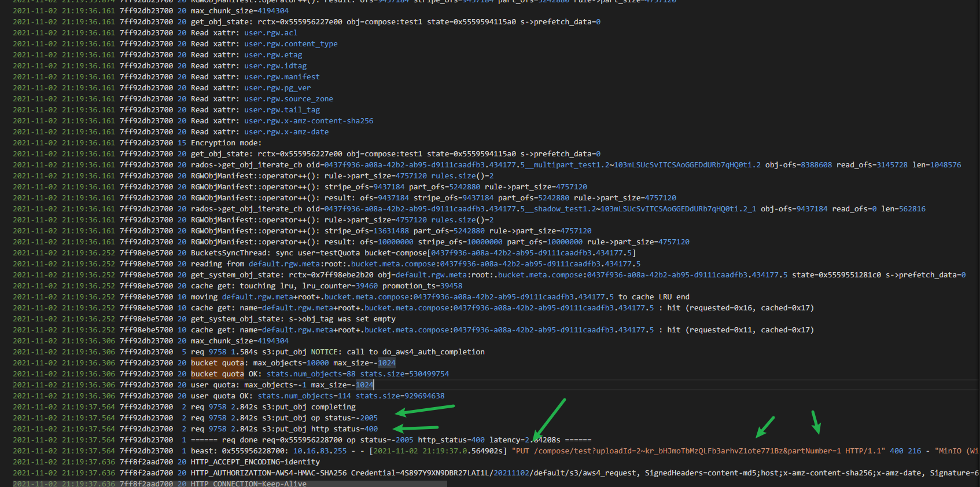The image size is (980, 487).
Task: Select 'user.rgw.content_type' in the log
Action: click(x=291, y=44)
